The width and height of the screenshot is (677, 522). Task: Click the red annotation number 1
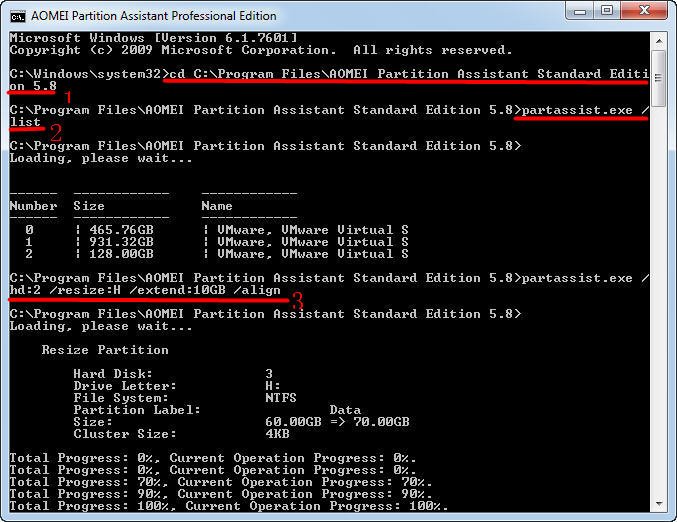(68, 97)
